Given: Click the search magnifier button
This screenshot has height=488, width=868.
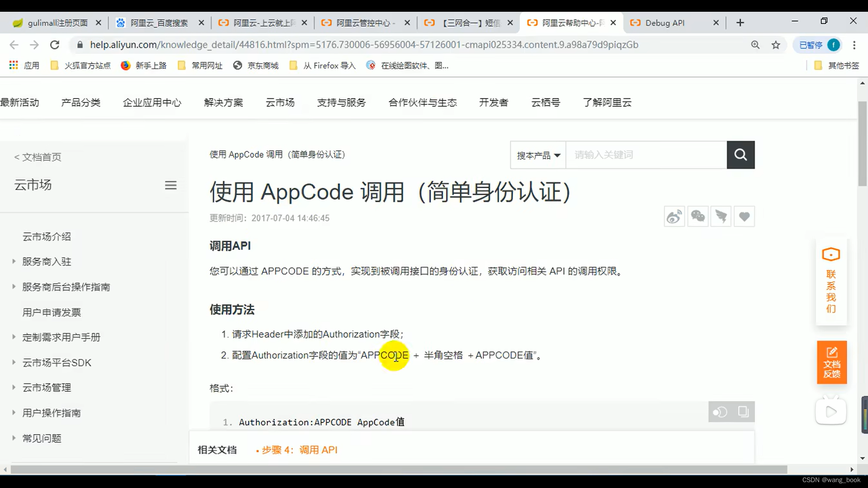Looking at the screenshot, I should click(741, 155).
